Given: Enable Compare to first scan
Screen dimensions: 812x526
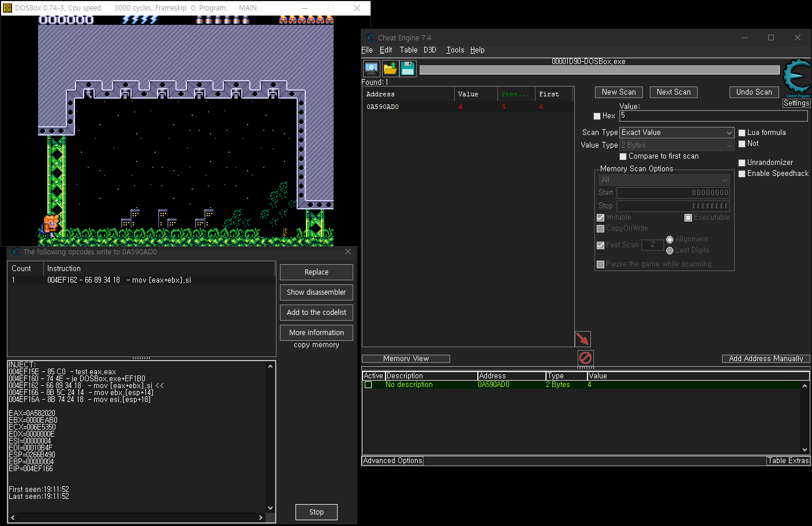Looking at the screenshot, I should [623, 156].
